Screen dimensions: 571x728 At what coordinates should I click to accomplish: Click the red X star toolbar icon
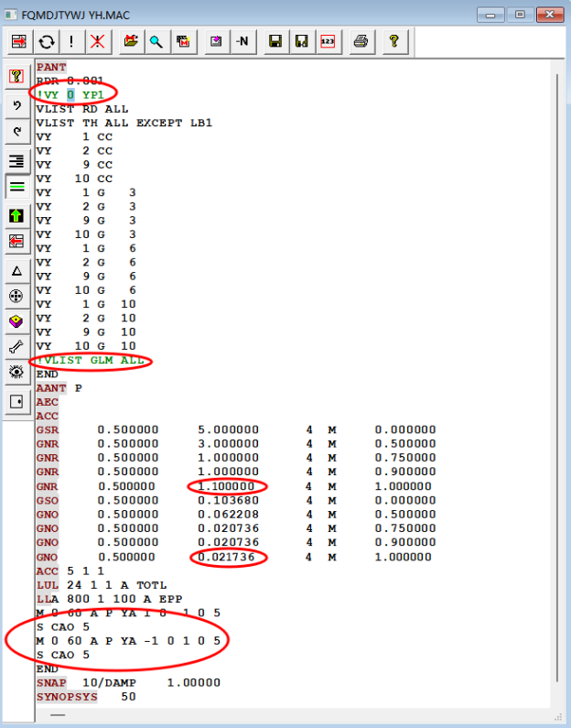click(x=98, y=42)
